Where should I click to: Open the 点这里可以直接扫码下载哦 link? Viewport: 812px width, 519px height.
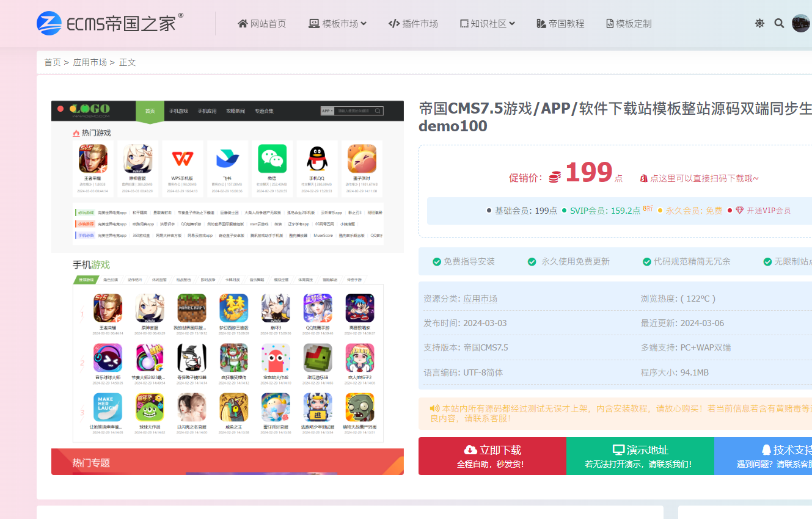(699, 178)
